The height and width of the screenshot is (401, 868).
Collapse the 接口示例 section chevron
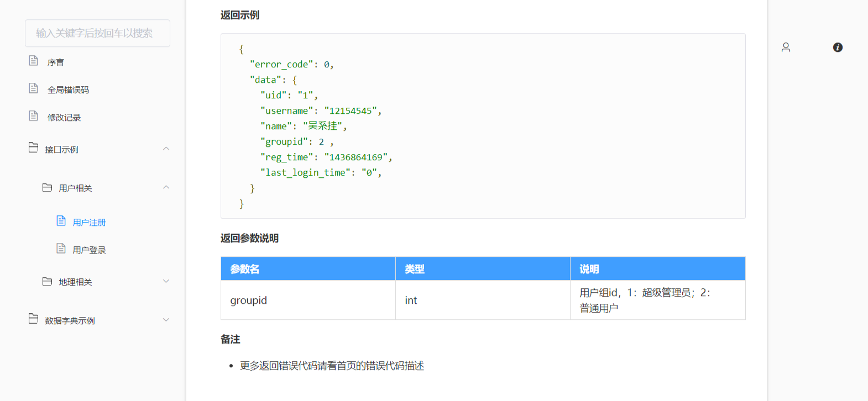166,149
